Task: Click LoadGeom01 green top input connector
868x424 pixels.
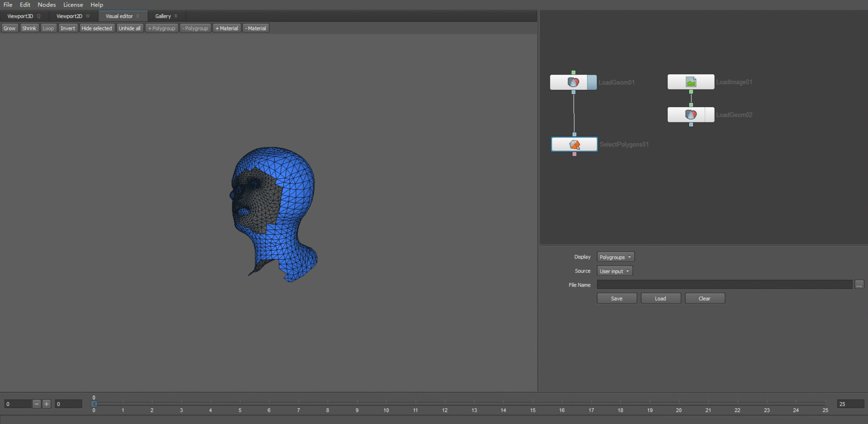Action: [573, 73]
